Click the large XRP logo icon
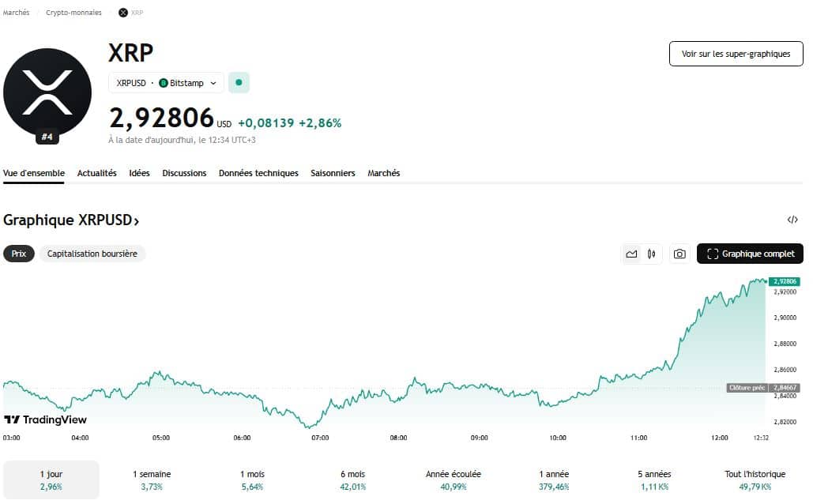813x504 pixels. [47, 92]
